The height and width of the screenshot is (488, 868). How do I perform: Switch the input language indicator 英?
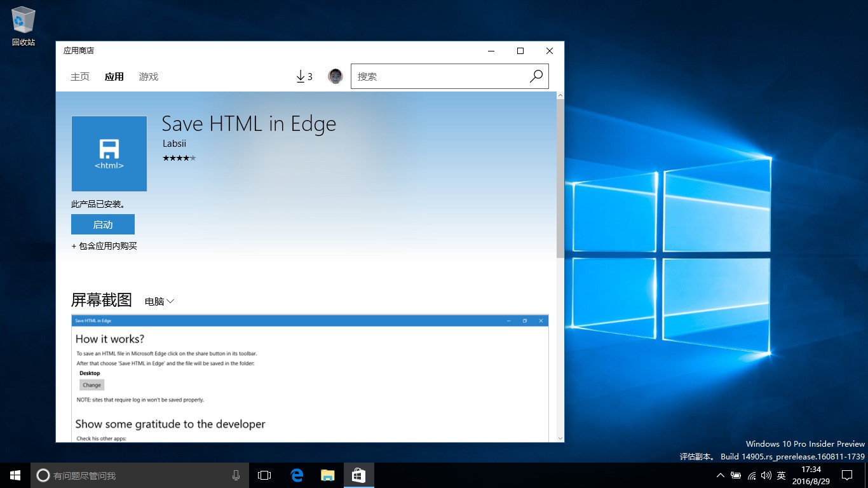782,475
